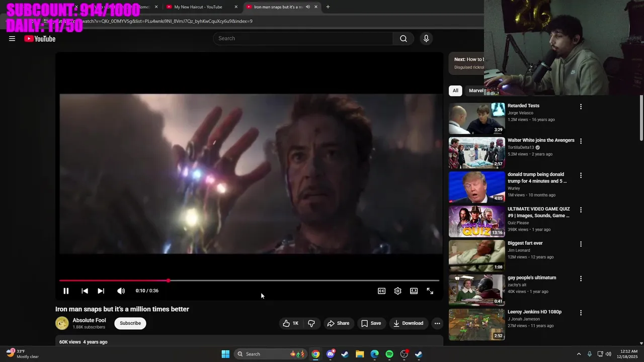Click the YouTube search field
Screen dimensions: 644x362
point(303,39)
